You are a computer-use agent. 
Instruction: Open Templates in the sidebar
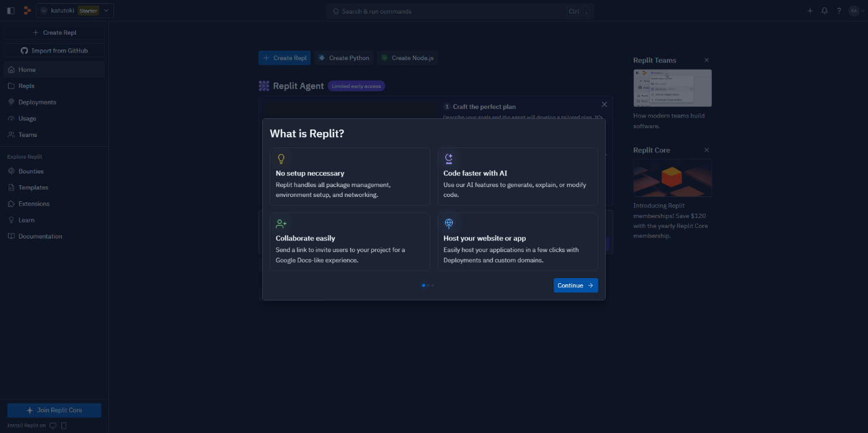coord(55,187)
